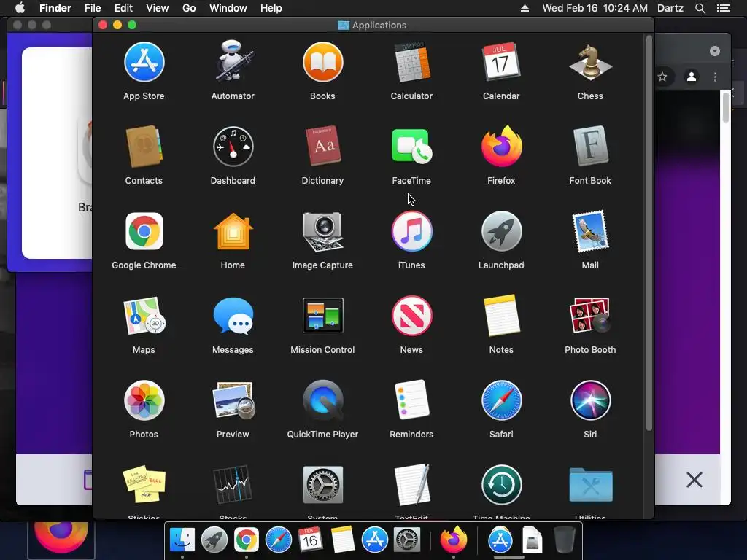The height and width of the screenshot is (560, 747).
Task: Select the Chess app icon
Action: coord(590,63)
